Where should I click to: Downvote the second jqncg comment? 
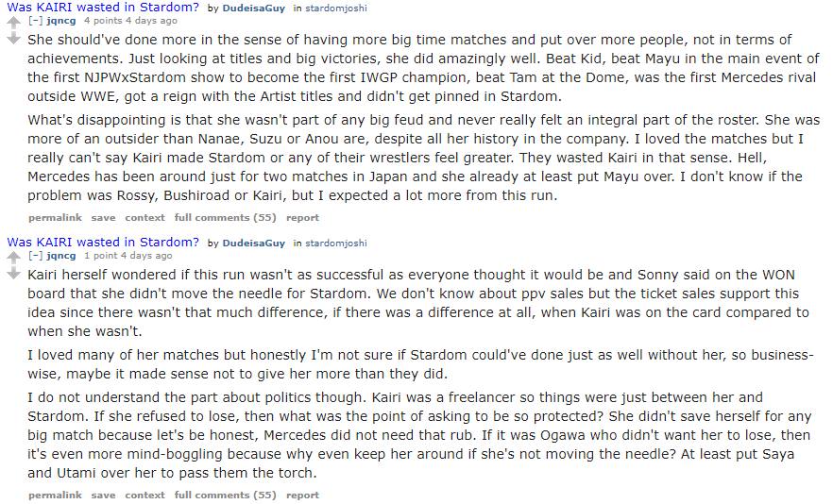pyautogui.click(x=13, y=274)
